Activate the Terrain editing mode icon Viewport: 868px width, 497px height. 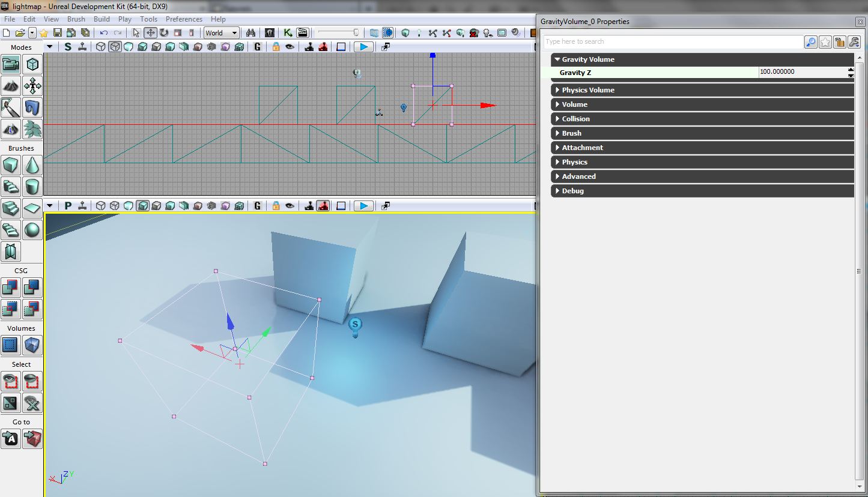pyautogui.click(x=11, y=86)
